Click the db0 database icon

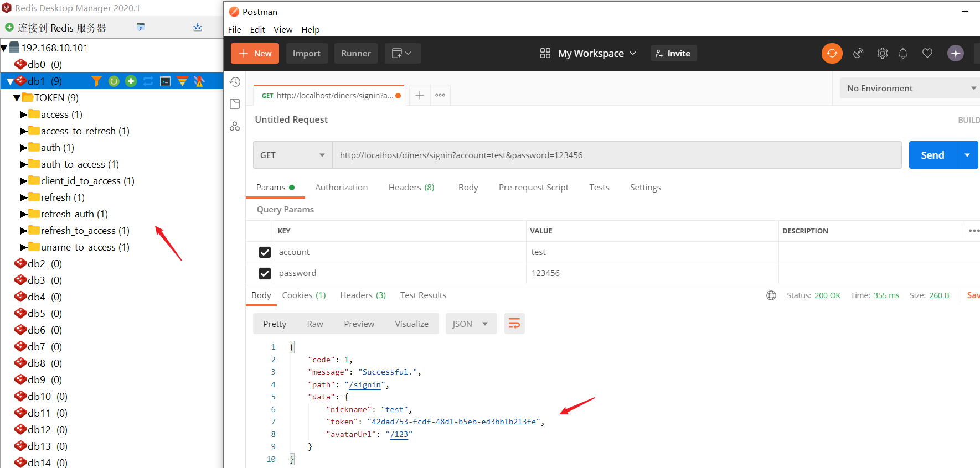20,64
